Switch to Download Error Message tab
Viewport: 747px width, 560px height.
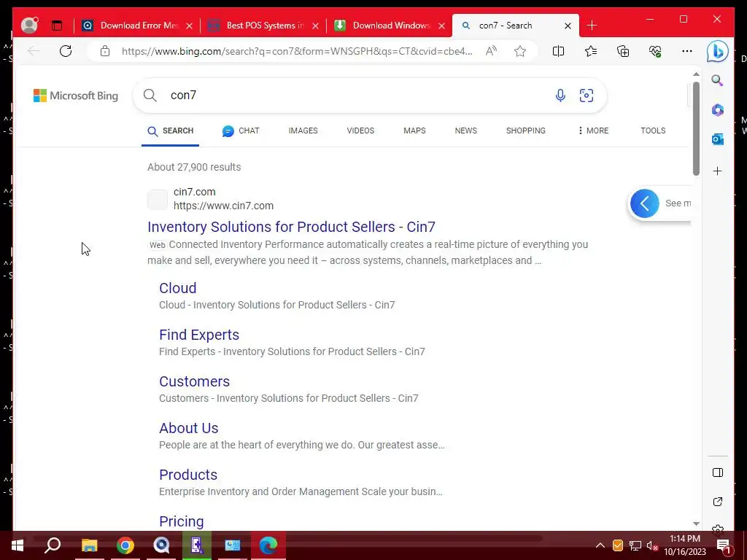pyautogui.click(x=136, y=26)
